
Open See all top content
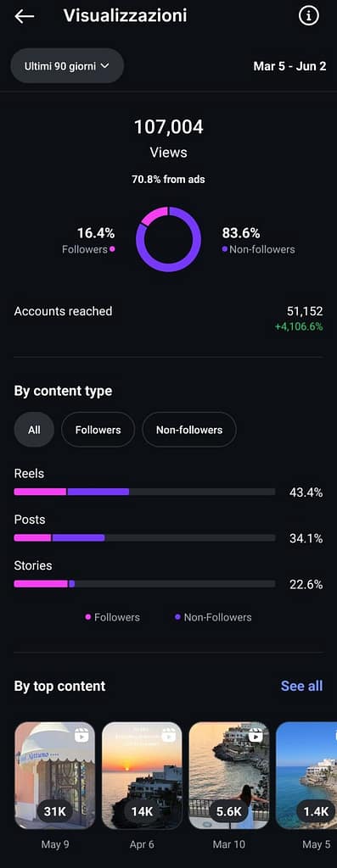click(x=301, y=686)
